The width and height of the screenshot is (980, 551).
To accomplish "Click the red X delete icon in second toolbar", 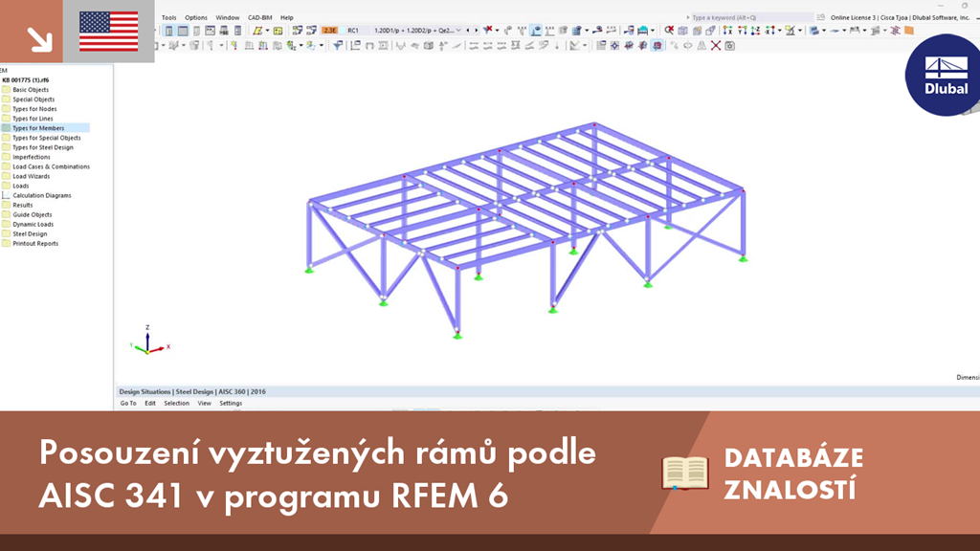I will point(716,46).
